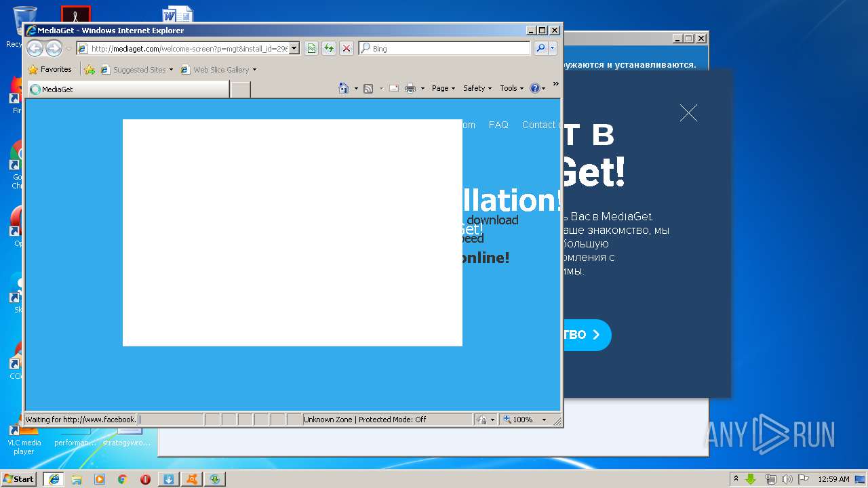The width and height of the screenshot is (868, 488).
Task: Open the zoom level dropdown arrow
Action: coord(544,420)
